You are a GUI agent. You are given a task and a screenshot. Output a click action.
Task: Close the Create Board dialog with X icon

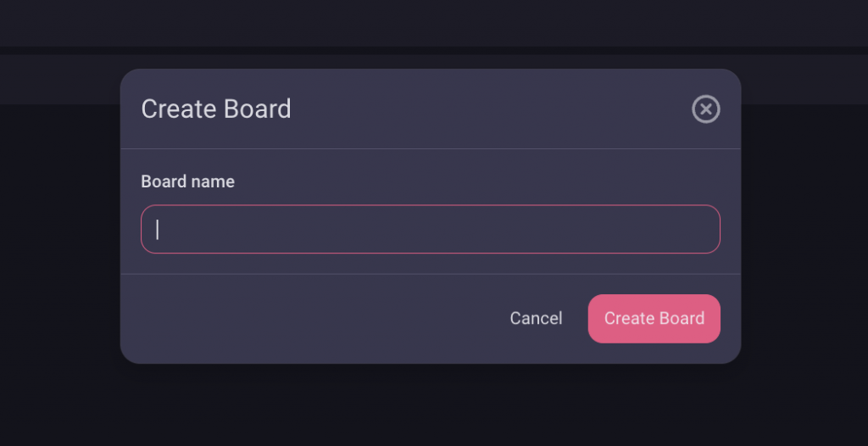point(705,109)
